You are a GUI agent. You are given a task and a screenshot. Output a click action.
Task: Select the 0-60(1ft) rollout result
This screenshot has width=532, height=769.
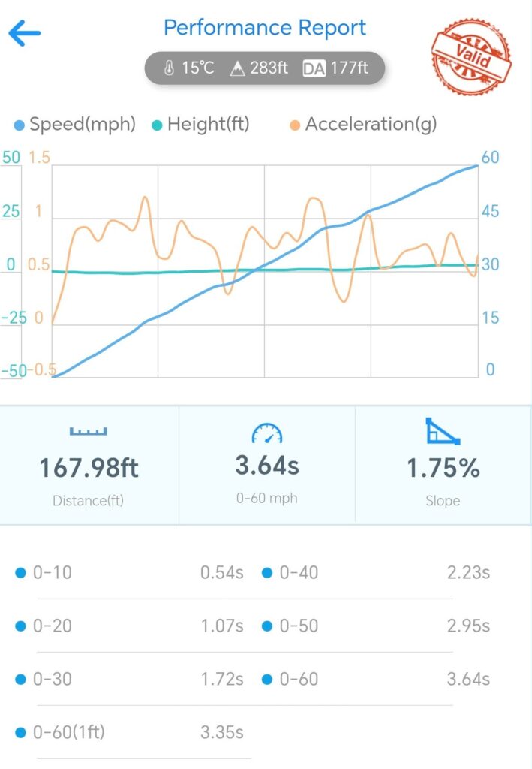(129, 732)
